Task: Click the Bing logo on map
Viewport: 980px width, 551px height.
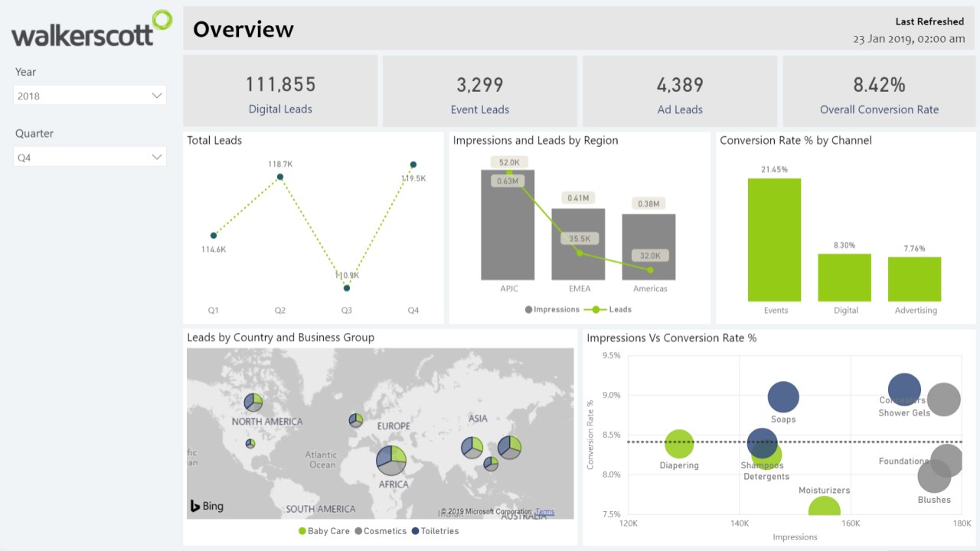Action: click(207, 506)
